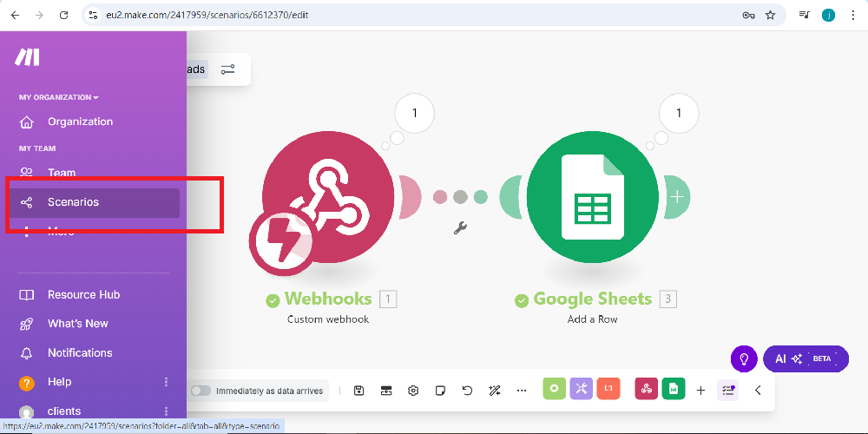Expand the My Organization dropdown
868x434 pixels.
(59, 97)
